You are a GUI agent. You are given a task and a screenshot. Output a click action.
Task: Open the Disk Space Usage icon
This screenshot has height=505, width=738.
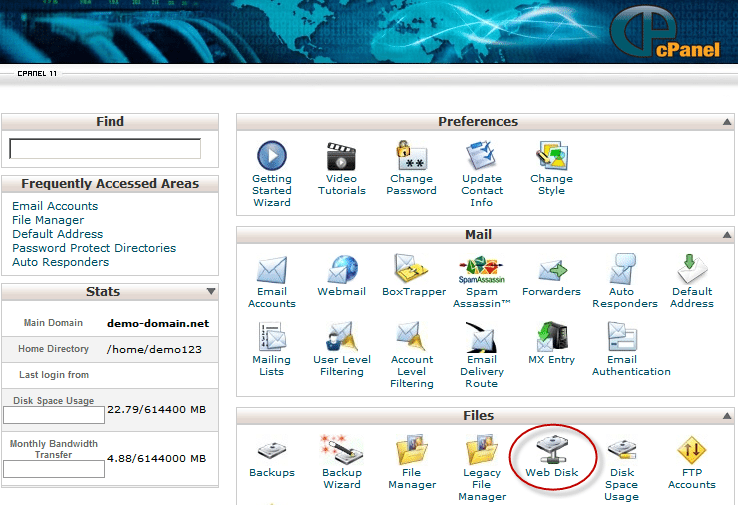tap(621, 450)
